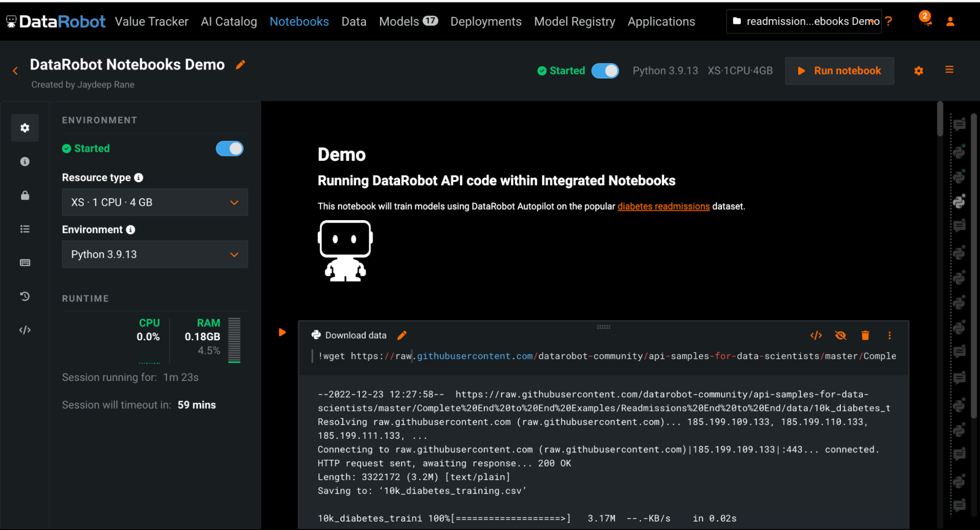This screenshot has width=980, height=530.
Task: Open the Settings panel icon
Action: tap(25, 128)
